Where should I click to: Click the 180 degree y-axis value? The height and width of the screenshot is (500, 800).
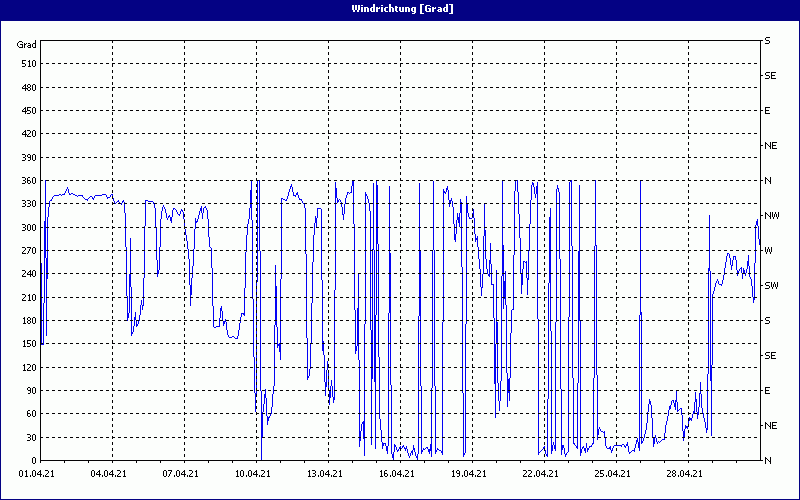28,320
